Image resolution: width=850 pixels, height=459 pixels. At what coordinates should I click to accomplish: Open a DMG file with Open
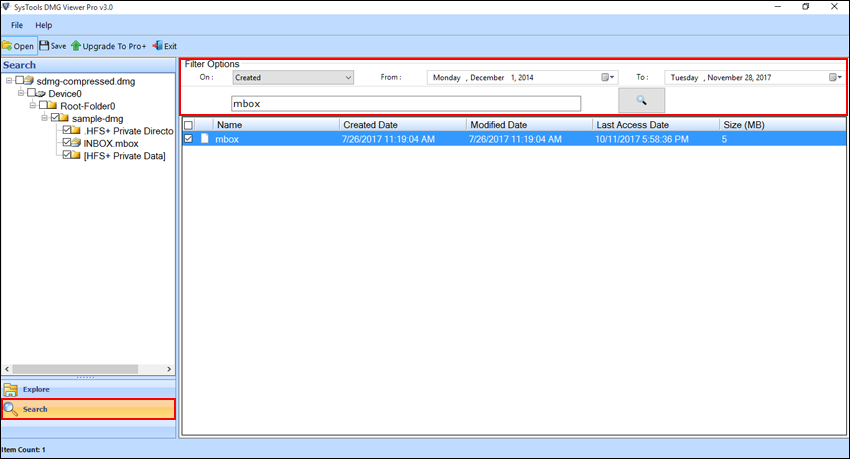click(18, 46)
